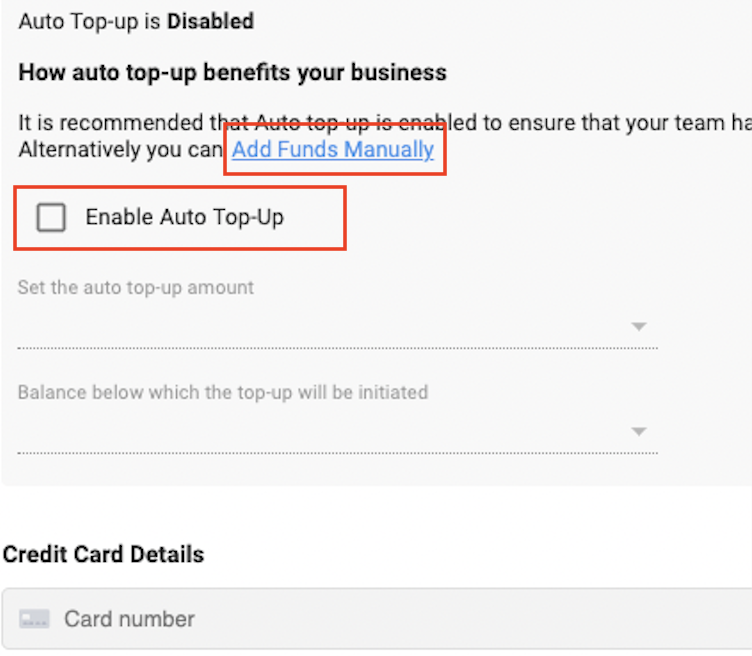Screen dimensions: 752x656
Task: Click the 'Set the auto top-up amount' label
Action: pos(136,288)
